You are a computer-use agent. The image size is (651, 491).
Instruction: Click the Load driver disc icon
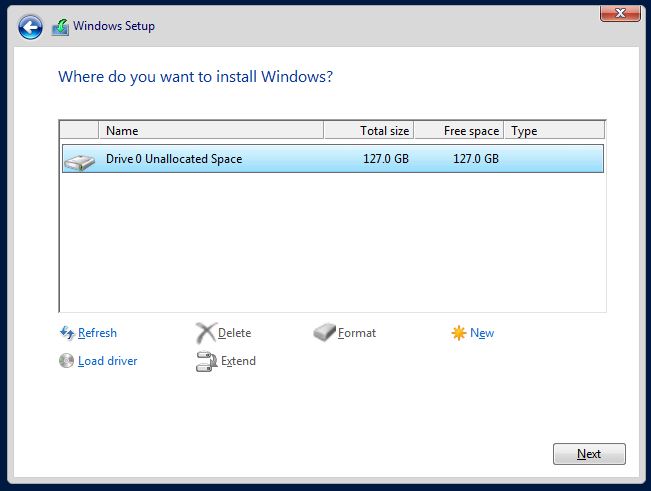click(x=66, y=361)
